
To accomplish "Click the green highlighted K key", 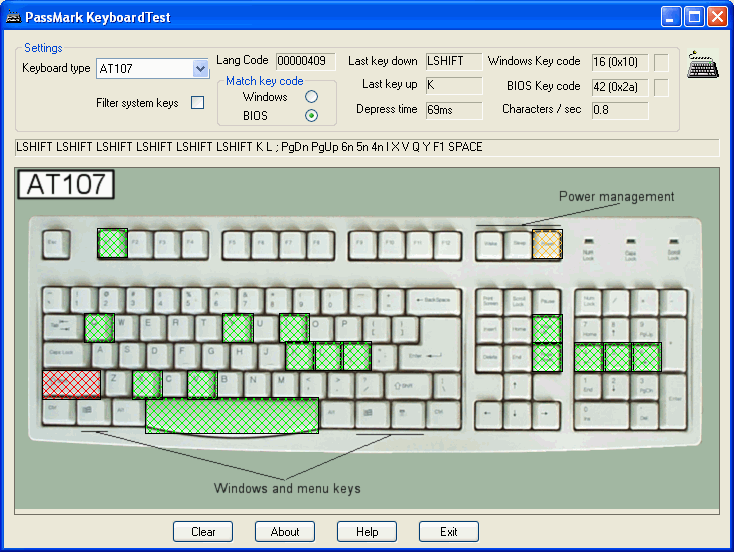I will pos(300,356).
